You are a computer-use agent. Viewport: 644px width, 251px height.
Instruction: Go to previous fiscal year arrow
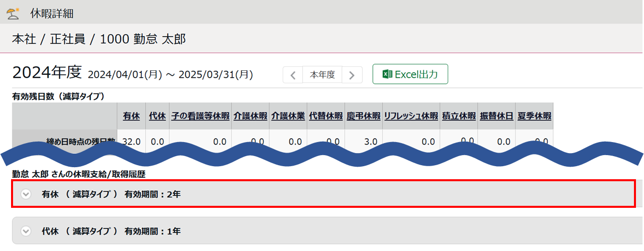coord(293,75)
